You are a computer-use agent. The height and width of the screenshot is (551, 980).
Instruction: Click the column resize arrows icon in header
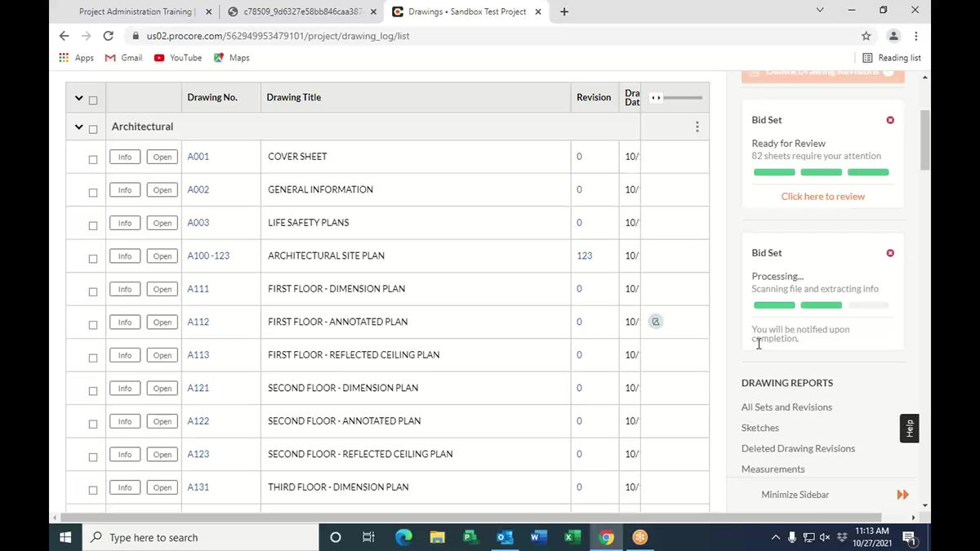(655, 98)
